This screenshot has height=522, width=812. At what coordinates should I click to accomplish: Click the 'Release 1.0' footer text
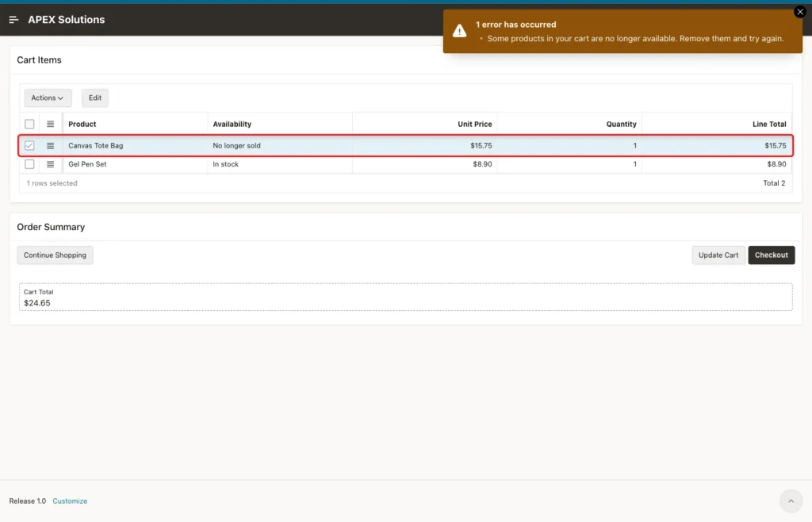pos(28,501)
